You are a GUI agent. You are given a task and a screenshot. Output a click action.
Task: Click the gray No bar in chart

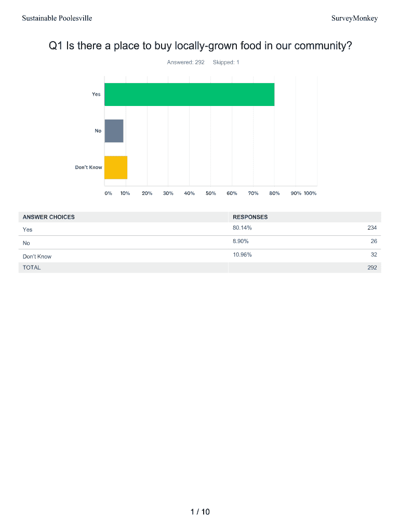[114, 131]
